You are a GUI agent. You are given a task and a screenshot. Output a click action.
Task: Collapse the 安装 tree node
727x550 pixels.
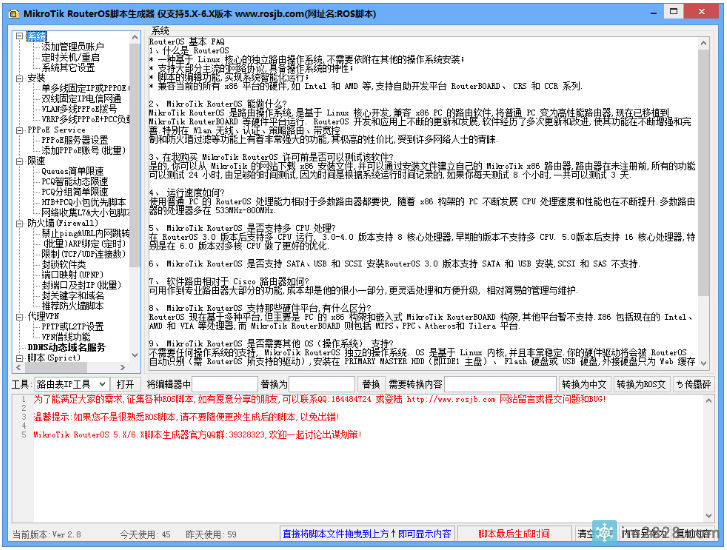click(x=20, y=77)
